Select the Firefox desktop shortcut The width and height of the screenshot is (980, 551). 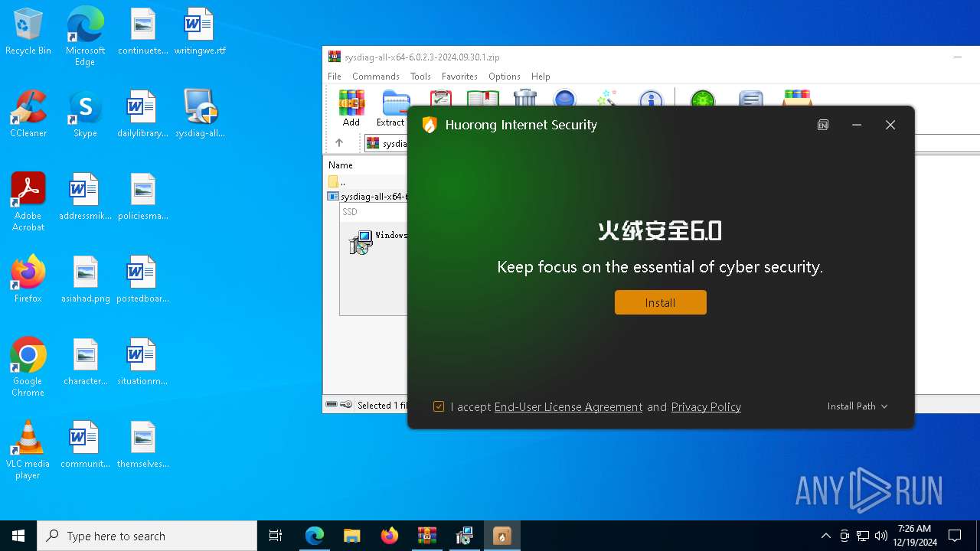pos(28,279)
